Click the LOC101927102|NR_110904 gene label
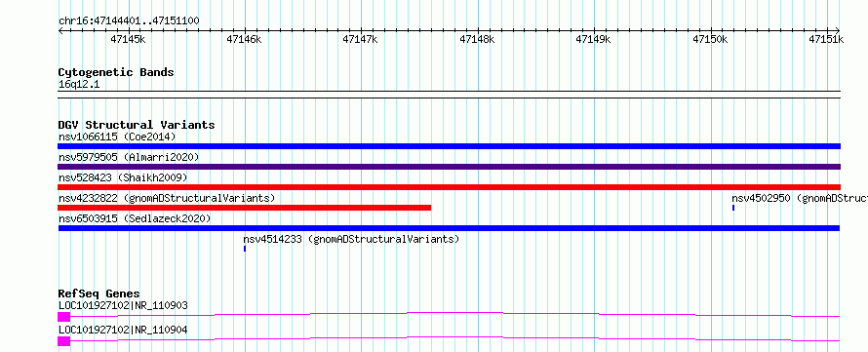Image resolution: width=868 pixels, height=352 pixels. tap(123, 330)
